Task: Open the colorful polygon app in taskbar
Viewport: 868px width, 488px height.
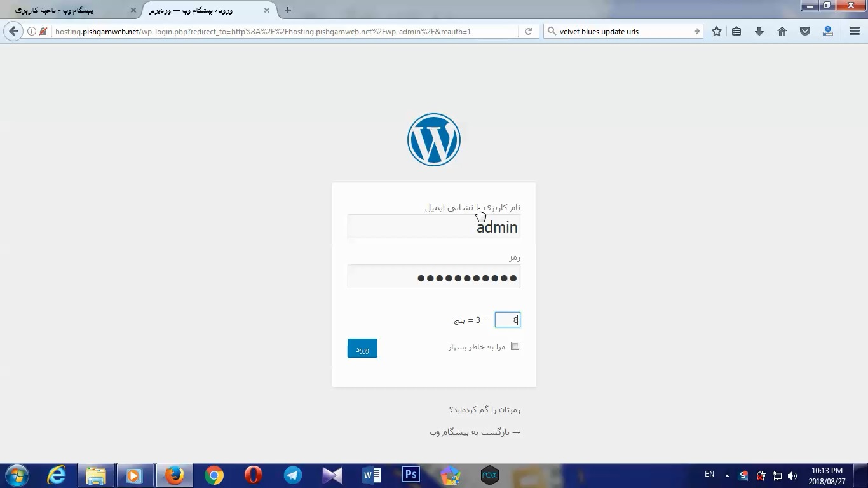Action: click(451, 475)
